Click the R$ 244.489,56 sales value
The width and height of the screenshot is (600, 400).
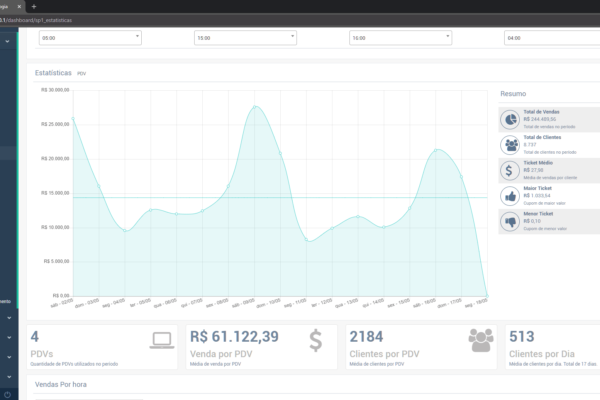tap(540, 119)
